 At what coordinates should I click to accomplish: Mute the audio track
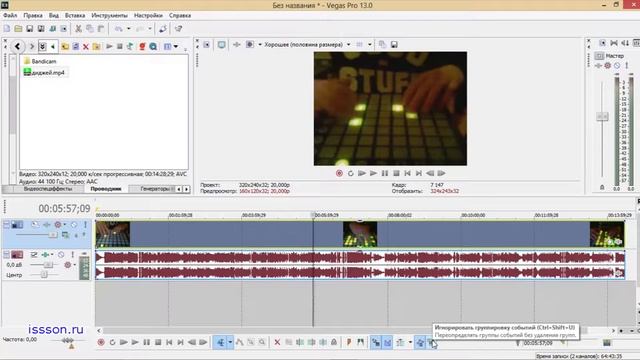61,255
